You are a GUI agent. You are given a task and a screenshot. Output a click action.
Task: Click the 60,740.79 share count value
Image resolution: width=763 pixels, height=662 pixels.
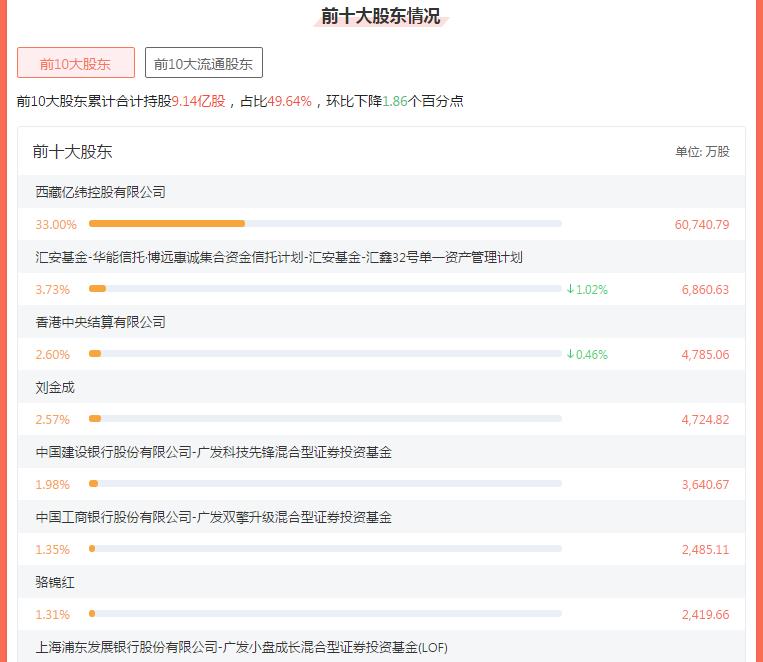pos(701,225)
